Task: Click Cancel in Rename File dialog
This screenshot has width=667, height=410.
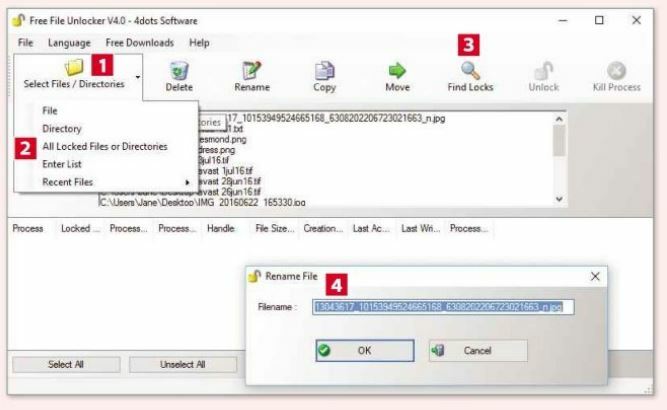Action: [x=478, y=350]
